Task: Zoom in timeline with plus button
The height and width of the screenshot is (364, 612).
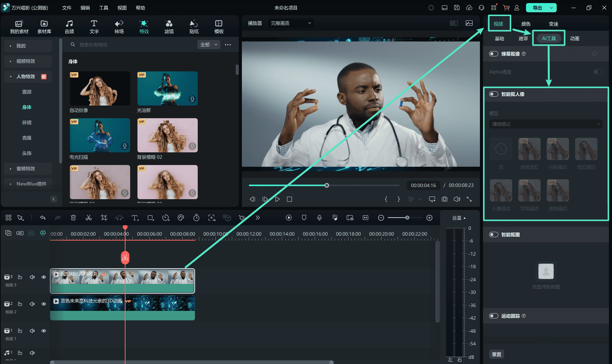Action: pyautogui.click(x=429, y=218)
